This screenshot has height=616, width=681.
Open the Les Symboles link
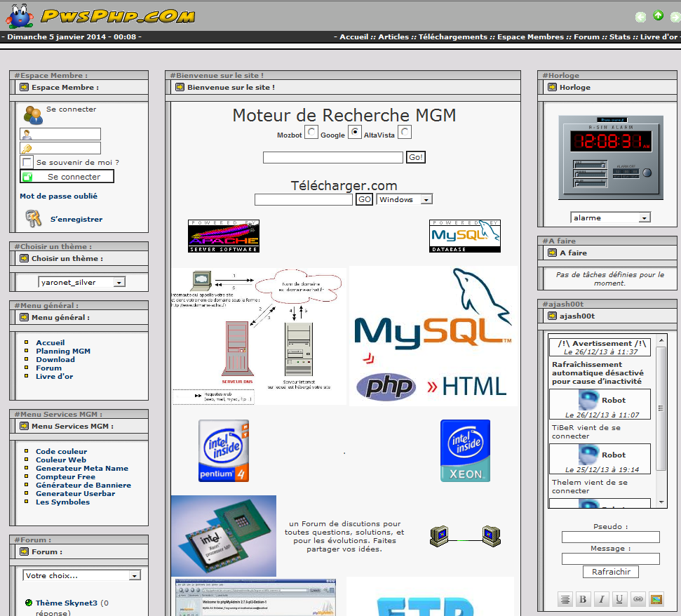63,502
